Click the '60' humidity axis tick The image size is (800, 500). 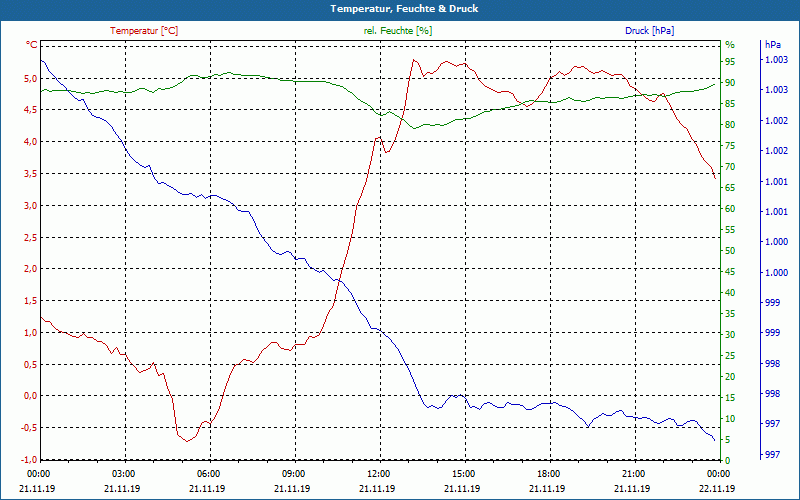coord(730,209)
